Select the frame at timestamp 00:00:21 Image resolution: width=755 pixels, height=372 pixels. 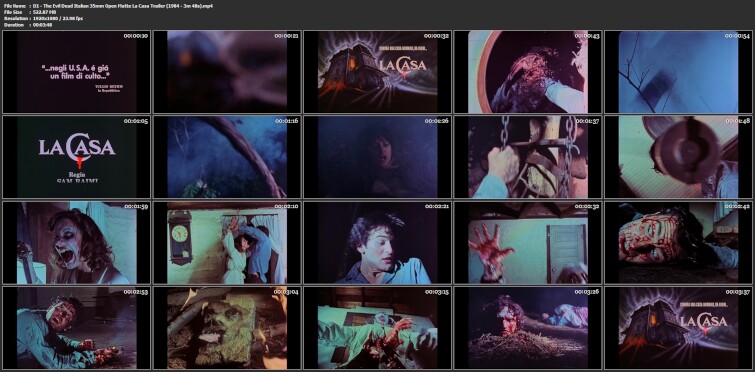click(x=227, y=72)
